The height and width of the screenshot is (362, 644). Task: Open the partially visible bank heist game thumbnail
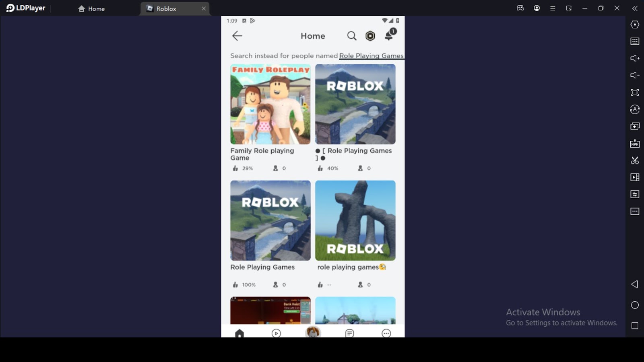pyautogui.click(x=270, y=311)
